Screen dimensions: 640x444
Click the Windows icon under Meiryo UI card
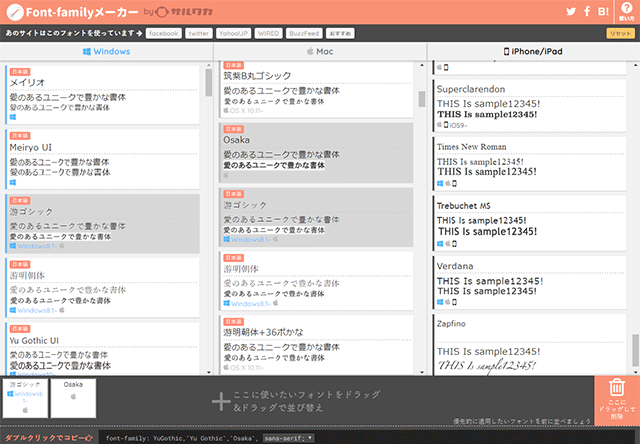[x=13, y=182]
